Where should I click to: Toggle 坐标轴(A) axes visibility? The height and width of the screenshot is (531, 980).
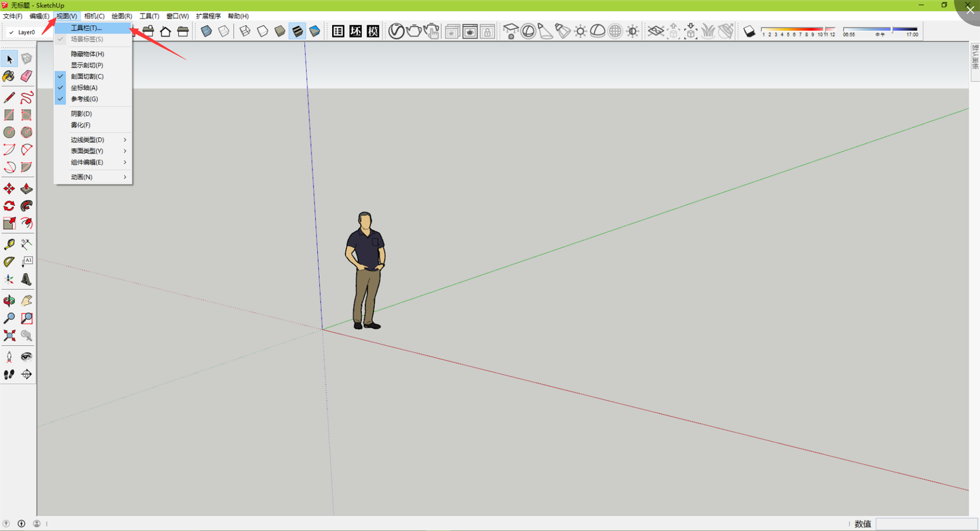click(x=84, y=88)
